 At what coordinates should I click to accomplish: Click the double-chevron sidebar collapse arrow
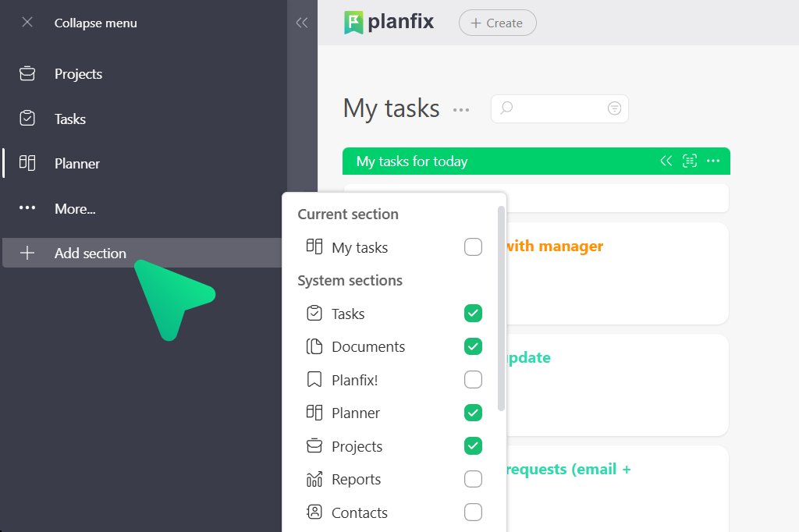coord(302,23)
